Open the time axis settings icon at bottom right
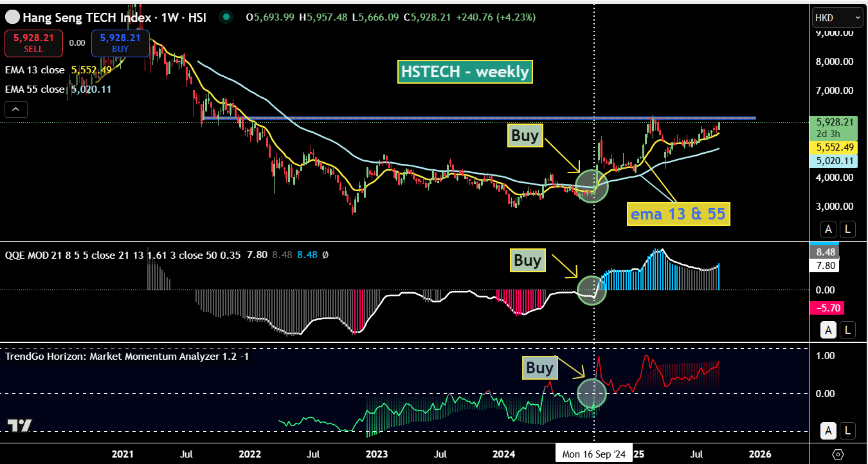Viewport: 868px width, 464px height. (838, 454)
